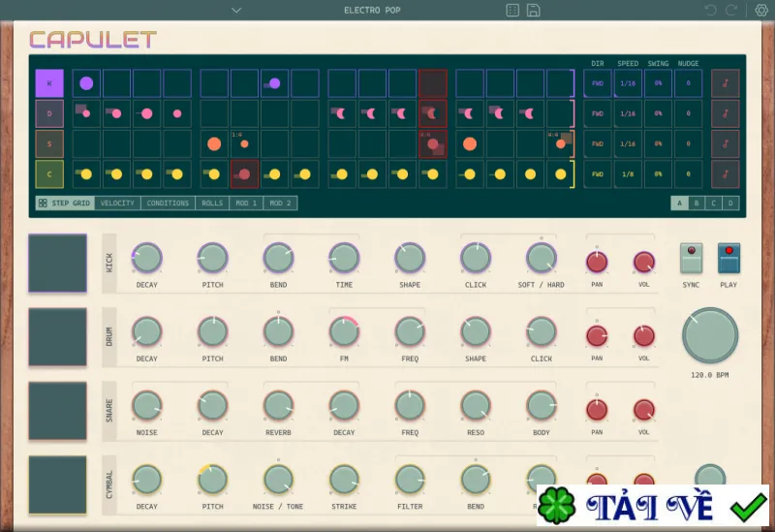Screen dimensions: 775x532
Task: Open the cymbal track 1/8 speed selector
Action: pos(628,174)
